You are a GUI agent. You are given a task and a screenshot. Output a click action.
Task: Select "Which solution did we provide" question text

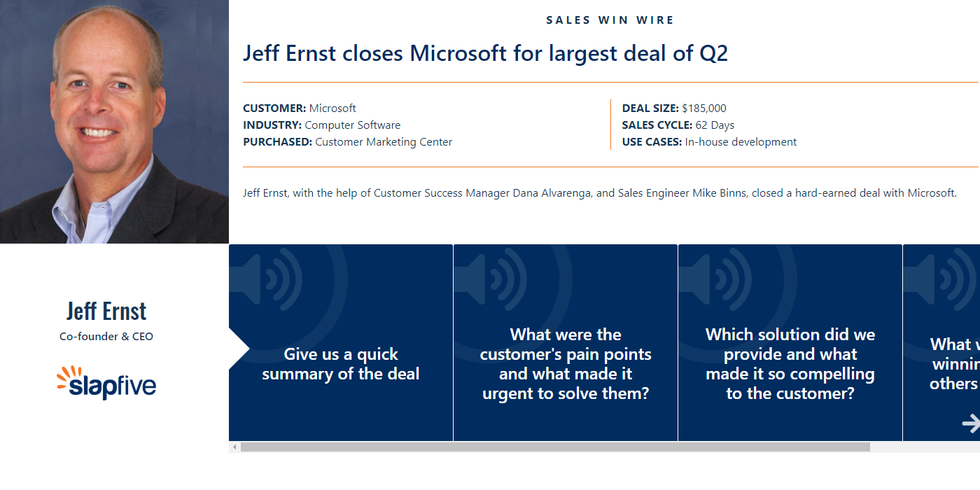coord(790,364)
